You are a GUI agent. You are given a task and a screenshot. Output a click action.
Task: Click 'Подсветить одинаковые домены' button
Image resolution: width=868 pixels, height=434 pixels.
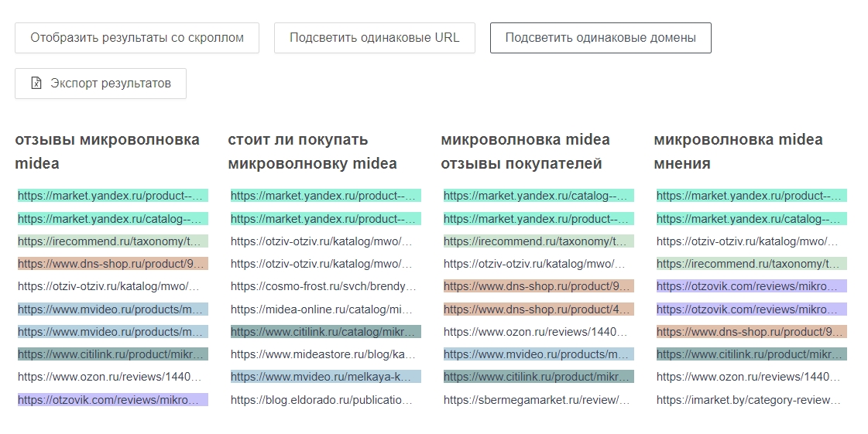tap(600, 38)
